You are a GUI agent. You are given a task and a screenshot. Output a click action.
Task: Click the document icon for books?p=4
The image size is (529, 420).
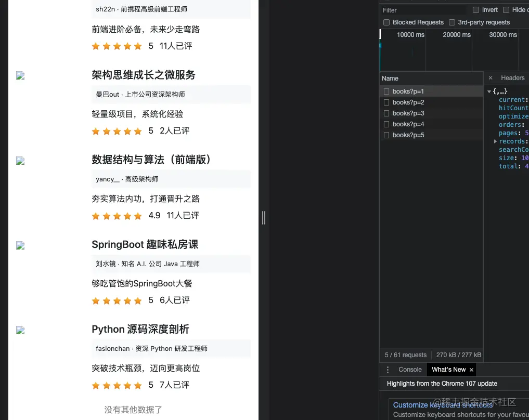(386, 124)
